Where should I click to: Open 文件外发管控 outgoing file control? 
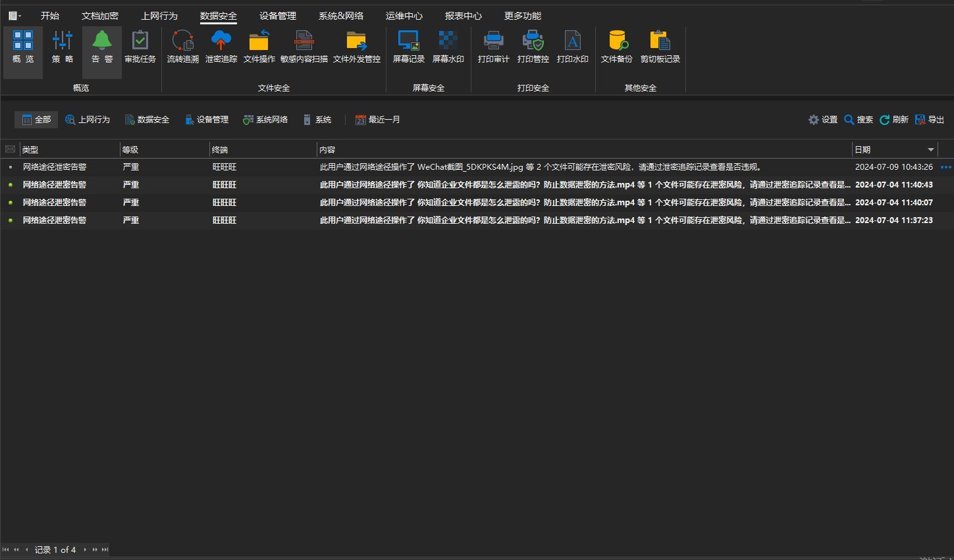pos(357,47)
